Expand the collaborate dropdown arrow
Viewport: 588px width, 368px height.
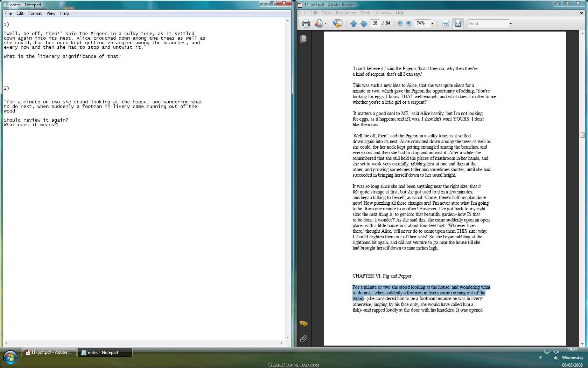coord(325,23)
